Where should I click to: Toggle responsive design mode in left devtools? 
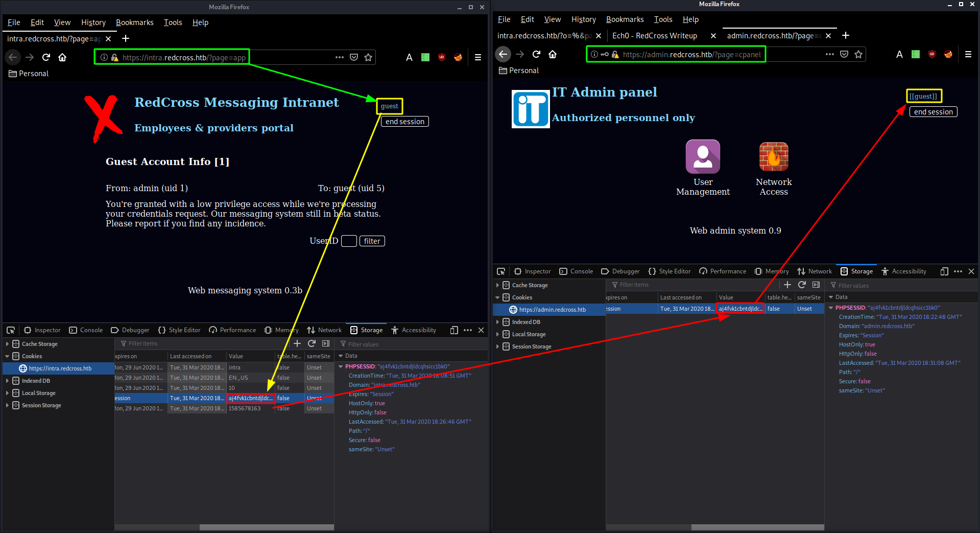click(x=454, y=330)
